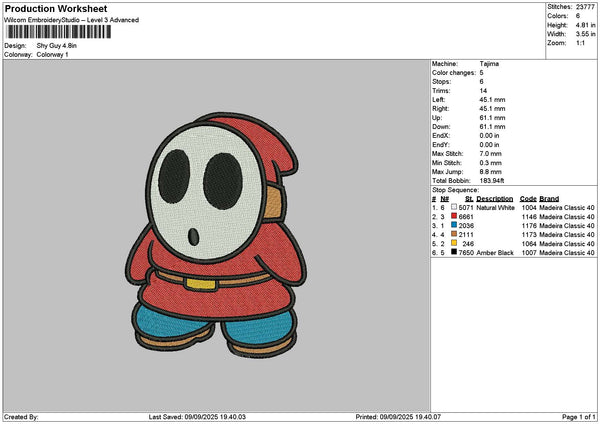Click stitch count 2111 in row 4
The image size is (600, 424).
[466, 235]
